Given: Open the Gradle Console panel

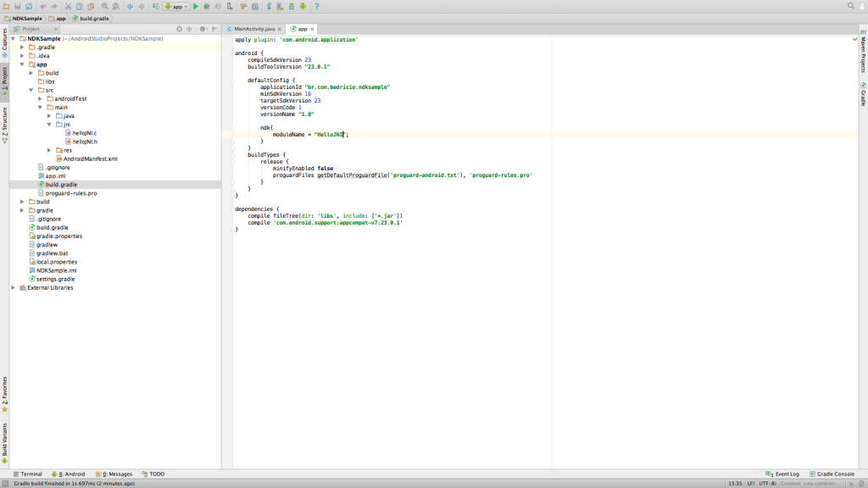Looking at the screenshot, I should tap(832, 474).
